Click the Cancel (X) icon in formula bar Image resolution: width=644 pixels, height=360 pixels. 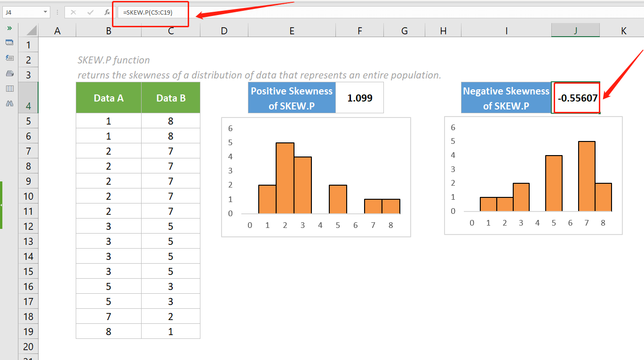point(73,12)
